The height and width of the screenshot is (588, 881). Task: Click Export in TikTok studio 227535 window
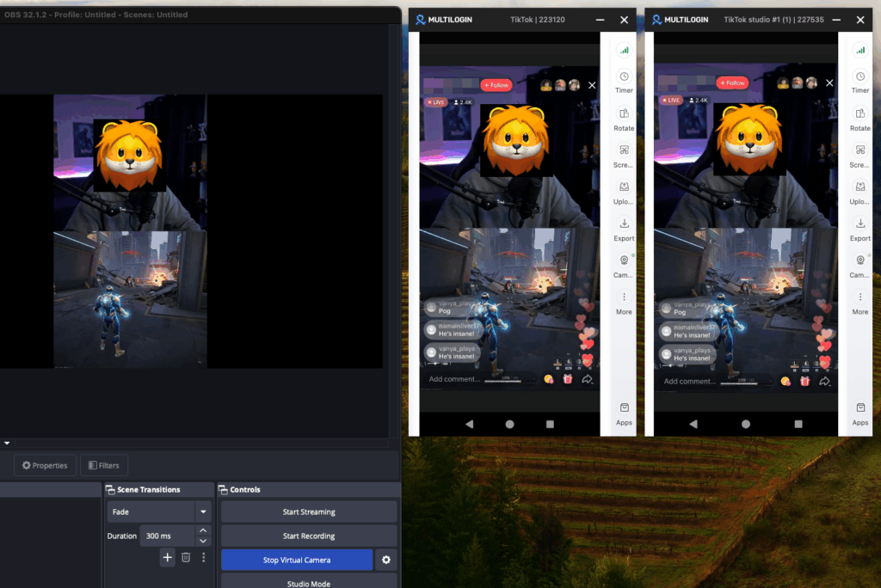(859, 230)
